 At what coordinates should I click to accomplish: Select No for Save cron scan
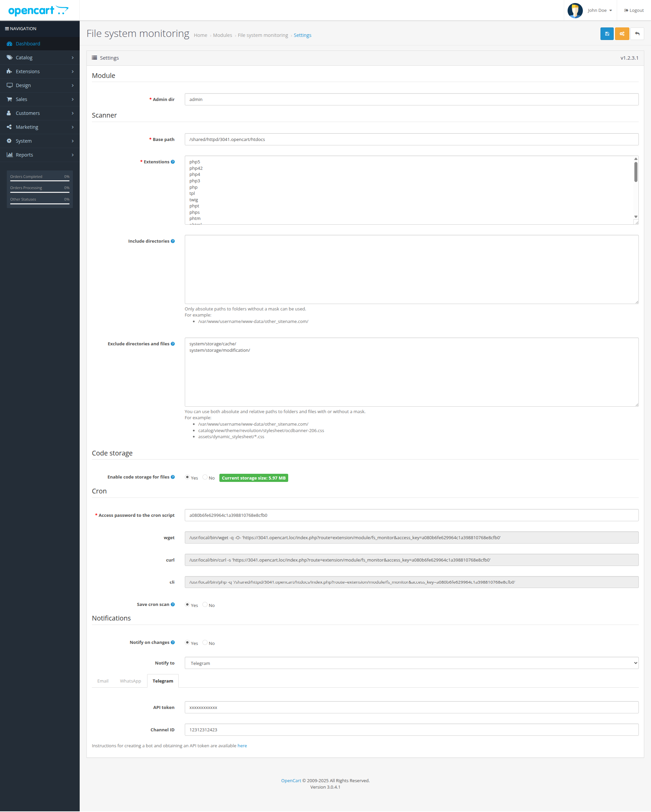[205, 605]
